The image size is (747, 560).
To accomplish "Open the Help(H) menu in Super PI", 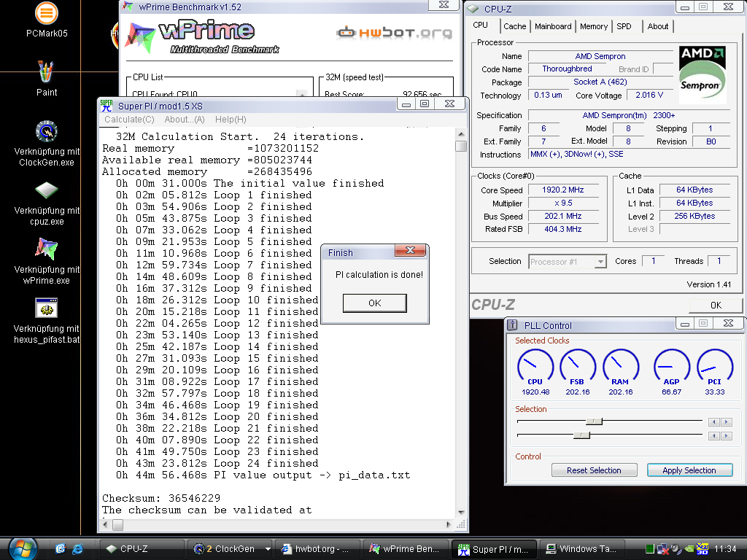I will coord(231,120).
